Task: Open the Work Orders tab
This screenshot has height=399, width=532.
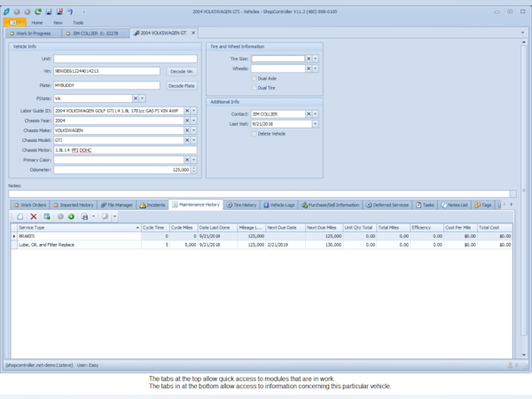Action: (30, 205)
